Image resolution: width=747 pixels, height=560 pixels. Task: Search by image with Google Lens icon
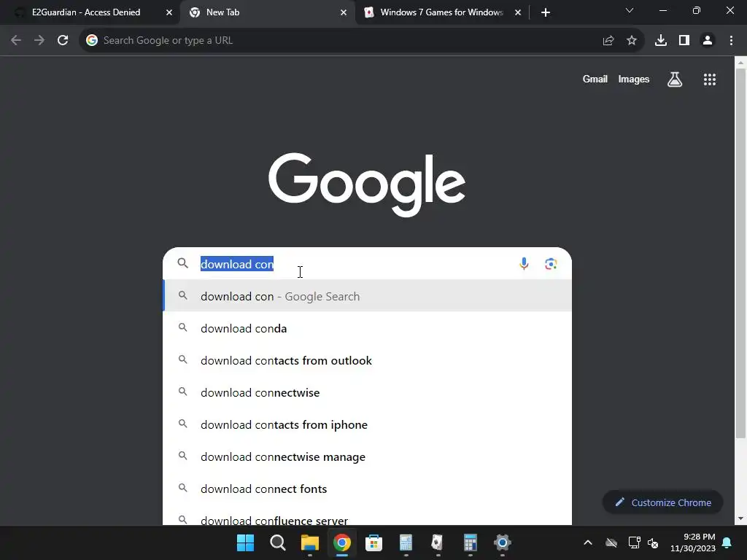click(551, 263)
